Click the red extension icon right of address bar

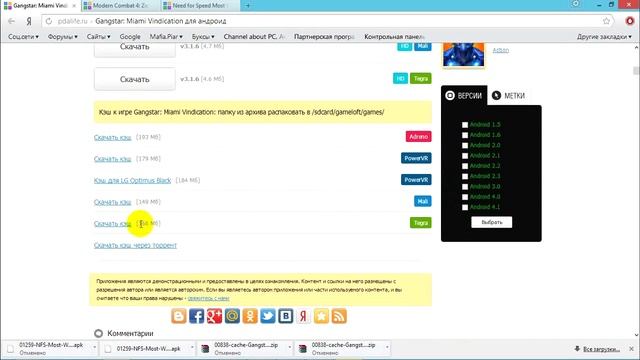pos(630,21)
